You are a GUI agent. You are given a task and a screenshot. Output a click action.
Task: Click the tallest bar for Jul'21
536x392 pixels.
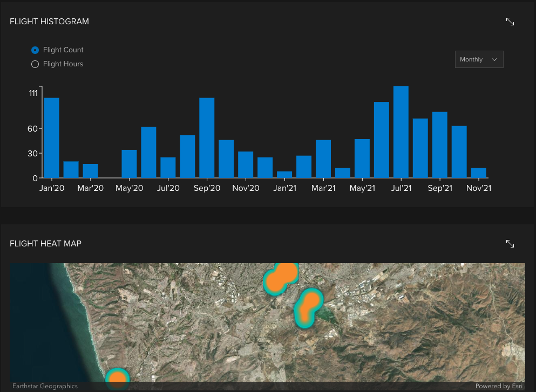tap(401, 132)
